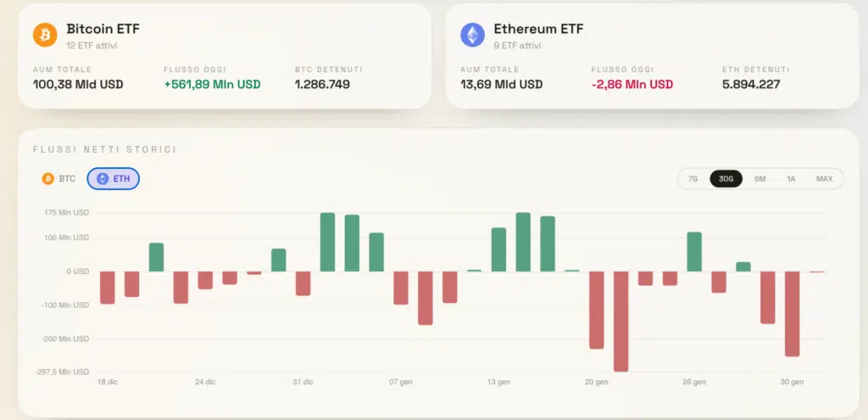Screen dimensions: 868x420
Task: Select the 30G time range
Action: [x=726, y=179]
